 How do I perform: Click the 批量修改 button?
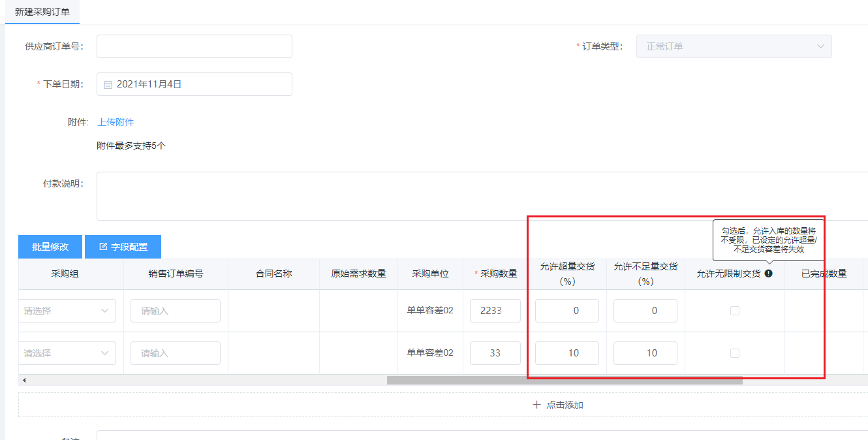click(50, 247)
